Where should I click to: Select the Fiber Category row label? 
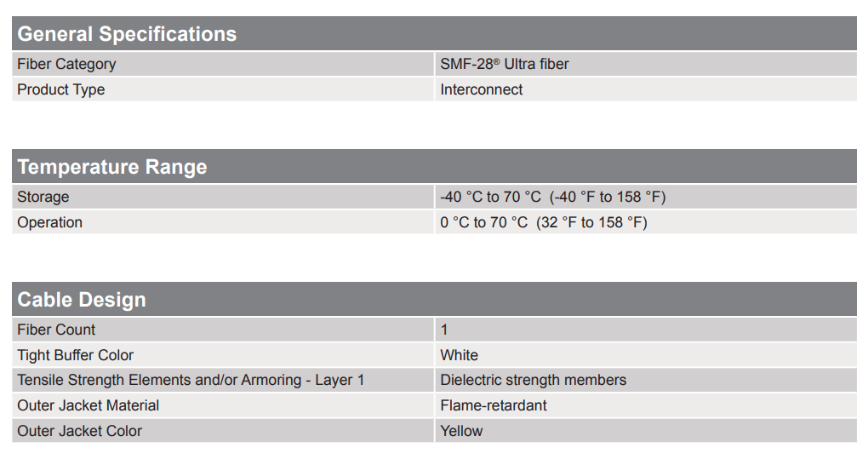[66, 64]
